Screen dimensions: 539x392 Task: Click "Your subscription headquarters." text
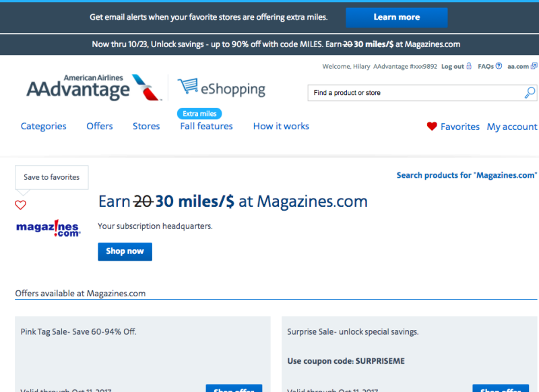coord(155,226)
